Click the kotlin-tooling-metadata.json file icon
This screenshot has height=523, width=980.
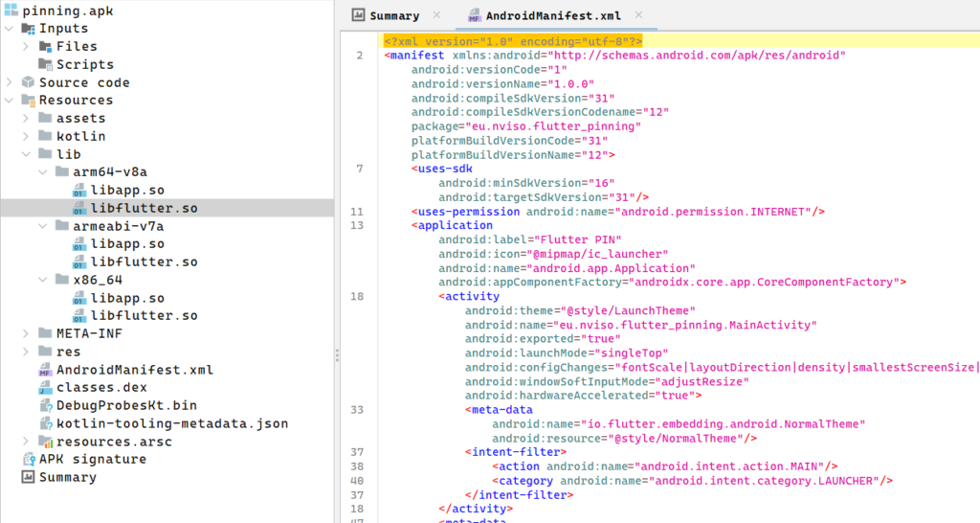point(44,423)
